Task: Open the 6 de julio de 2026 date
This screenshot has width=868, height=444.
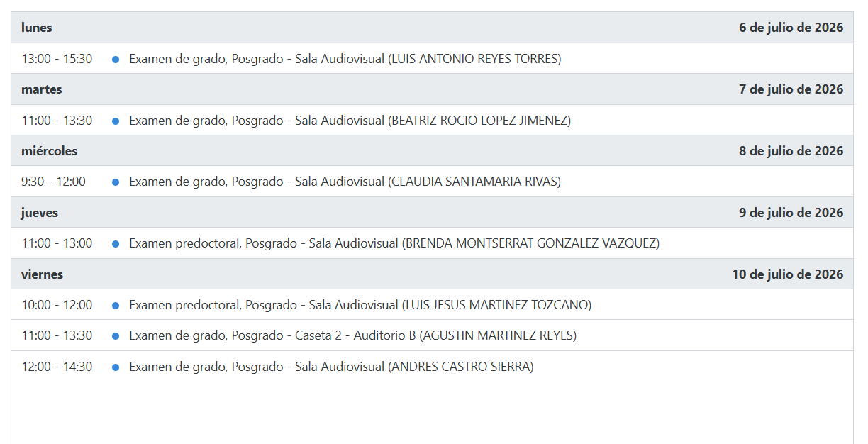Action: click(x=791, y=28)
